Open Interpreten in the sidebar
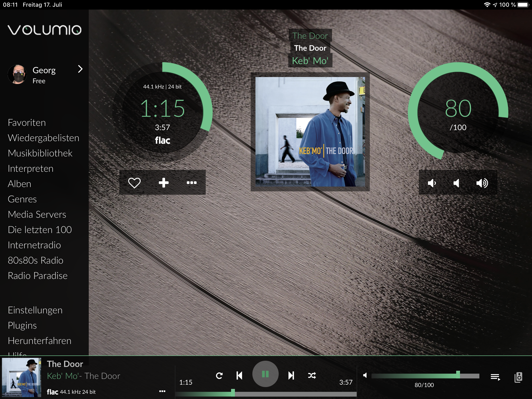This screenshot has width=532, height=399. (31, 169)
